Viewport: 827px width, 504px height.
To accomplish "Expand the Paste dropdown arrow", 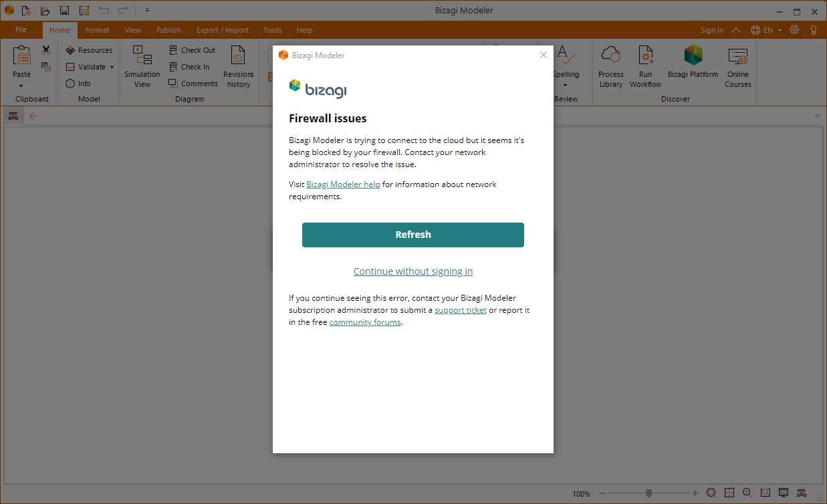I will (21, 86).
